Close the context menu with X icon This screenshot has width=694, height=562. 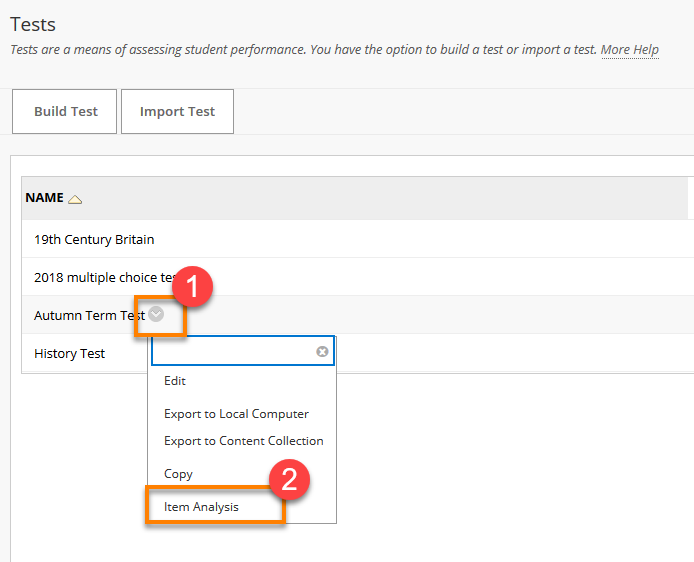pyautogui.click(x=322, y=351)
